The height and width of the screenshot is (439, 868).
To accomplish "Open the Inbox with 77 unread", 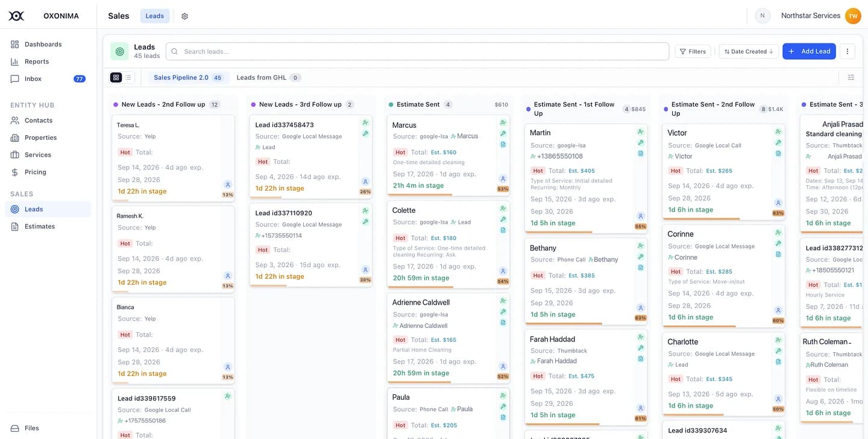I will click(x=48, y=79).
